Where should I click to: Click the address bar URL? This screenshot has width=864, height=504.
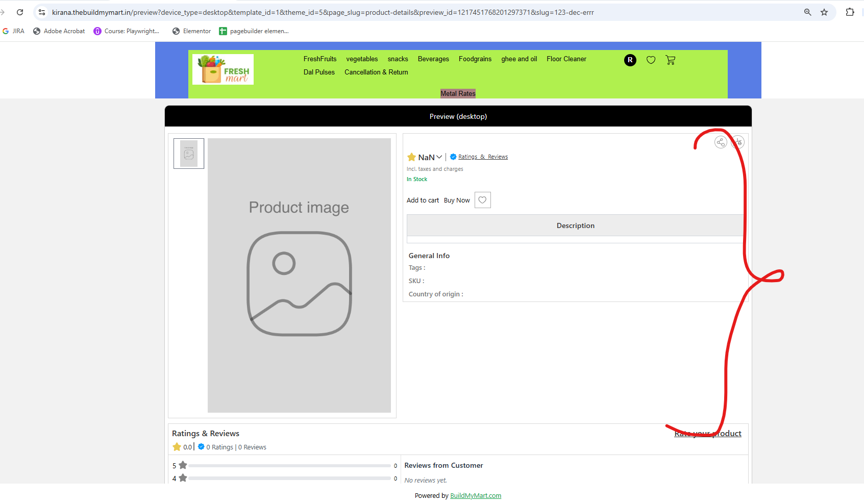(x=323, y=12)
